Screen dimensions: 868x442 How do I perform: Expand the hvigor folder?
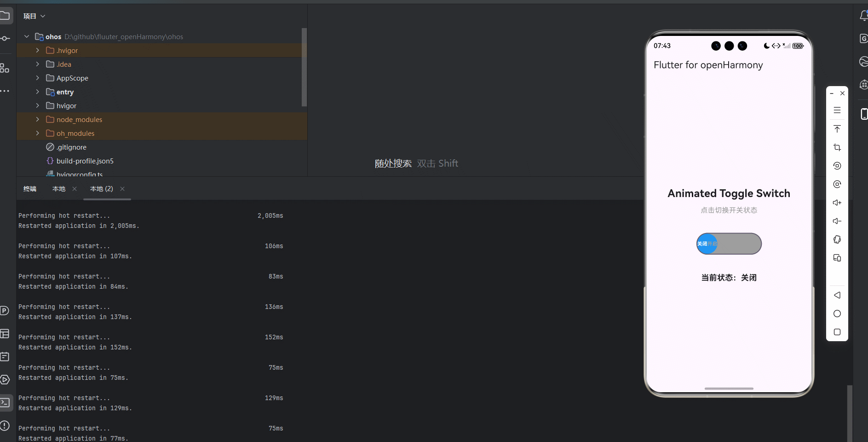tap(38, 105)
